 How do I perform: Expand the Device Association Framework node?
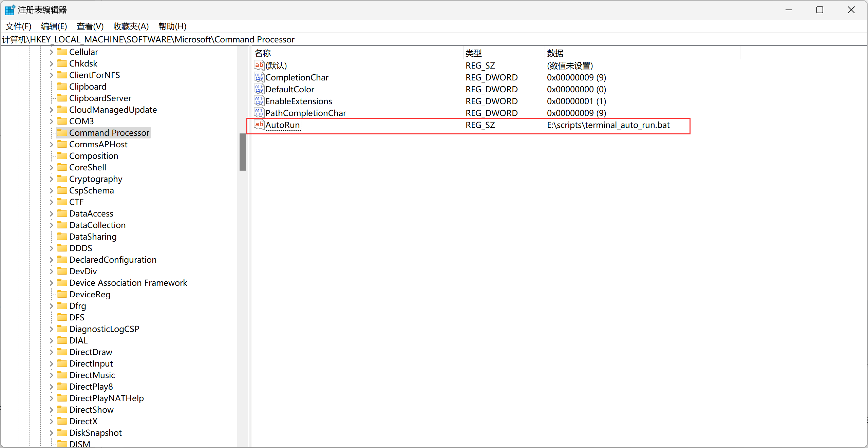[x=51, y=283]
